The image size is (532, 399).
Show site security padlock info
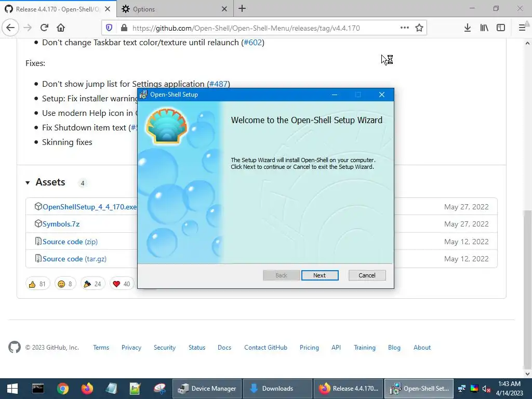pos(124,28)
